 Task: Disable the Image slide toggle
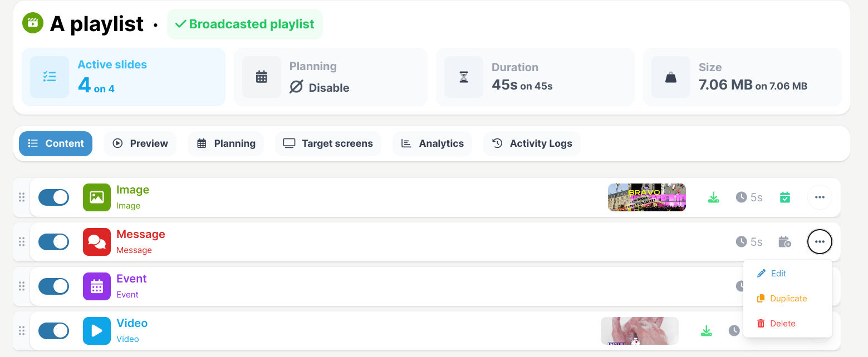(x=53, y=197)
